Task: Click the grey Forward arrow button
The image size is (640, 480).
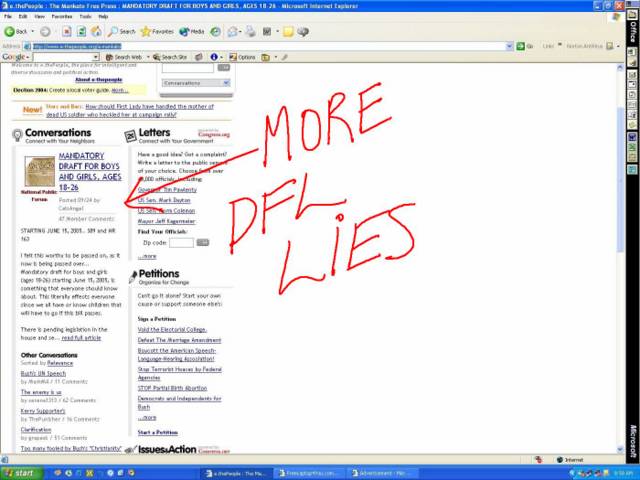Action: tap(45, 31)
